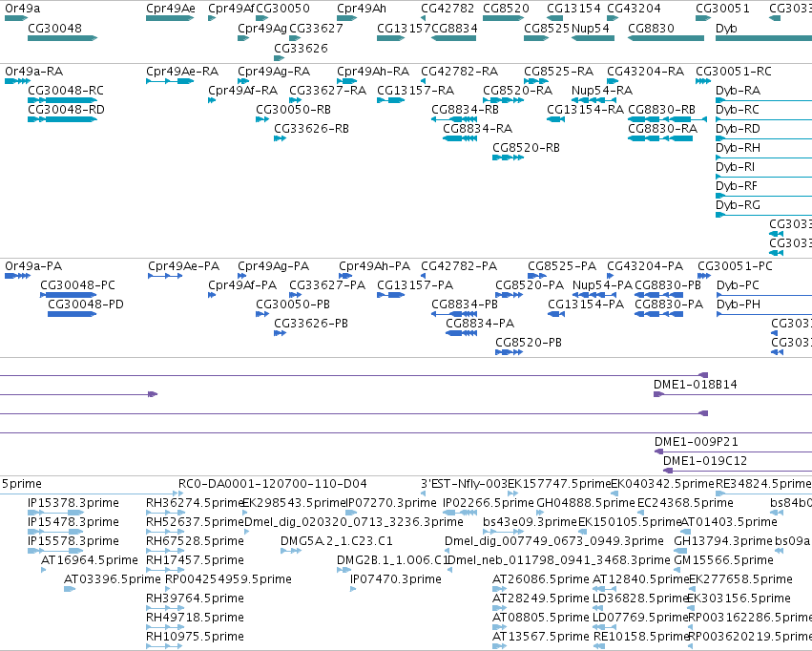This screenshot has width=812, height=651.
Task: Open the Dyb-PH protein label
Action: (x=739, y=304)
